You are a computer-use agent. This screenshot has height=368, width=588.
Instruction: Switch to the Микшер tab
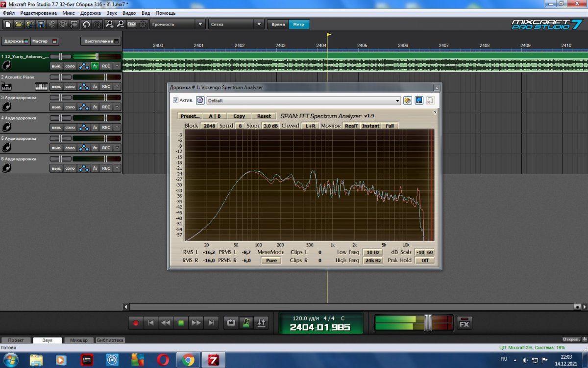point(79,340)
